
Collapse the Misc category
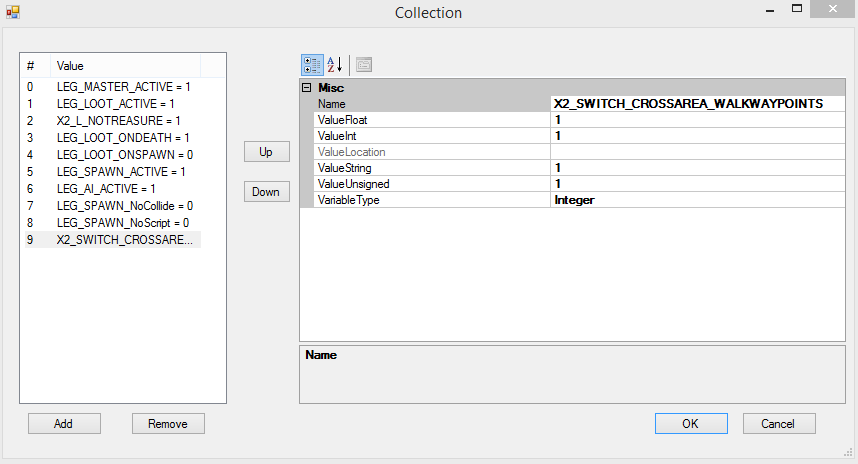(x=307, y=88)
